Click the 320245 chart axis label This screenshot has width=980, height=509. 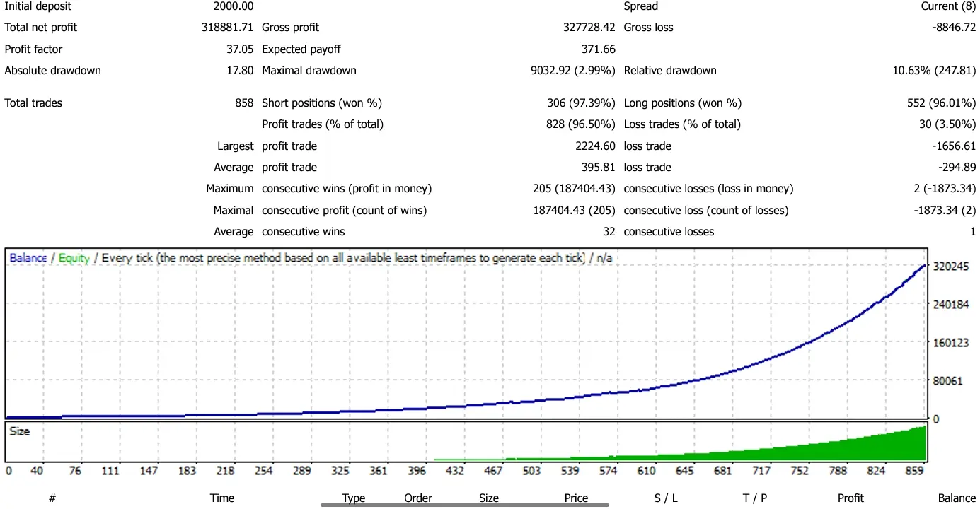click(x=950, y=267)
